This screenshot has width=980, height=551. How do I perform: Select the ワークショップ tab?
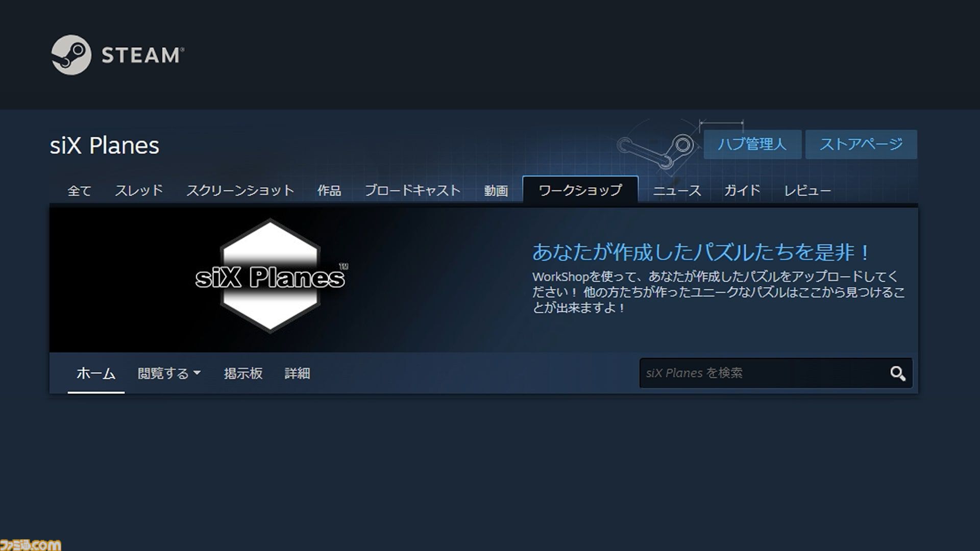(x=580, y=190)
